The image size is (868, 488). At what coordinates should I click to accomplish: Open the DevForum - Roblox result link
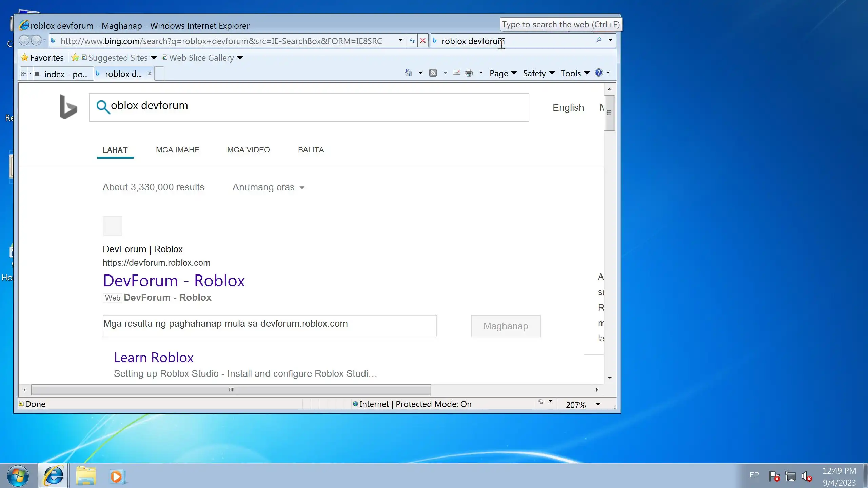(x=174, y=281)
